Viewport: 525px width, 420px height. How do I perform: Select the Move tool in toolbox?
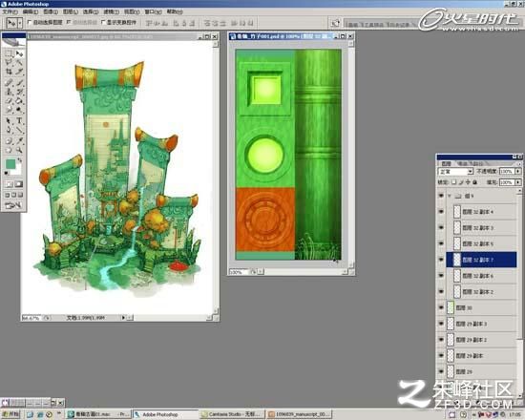click(19, 53)
